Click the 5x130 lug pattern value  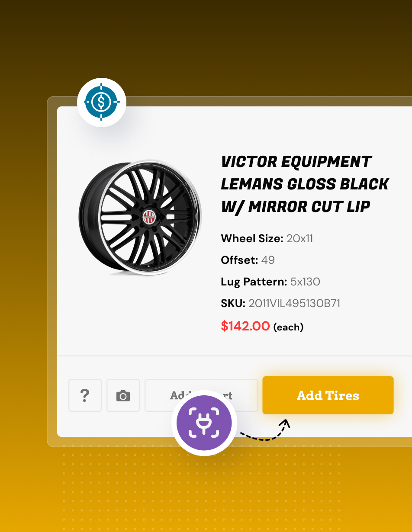pos(305,282)
